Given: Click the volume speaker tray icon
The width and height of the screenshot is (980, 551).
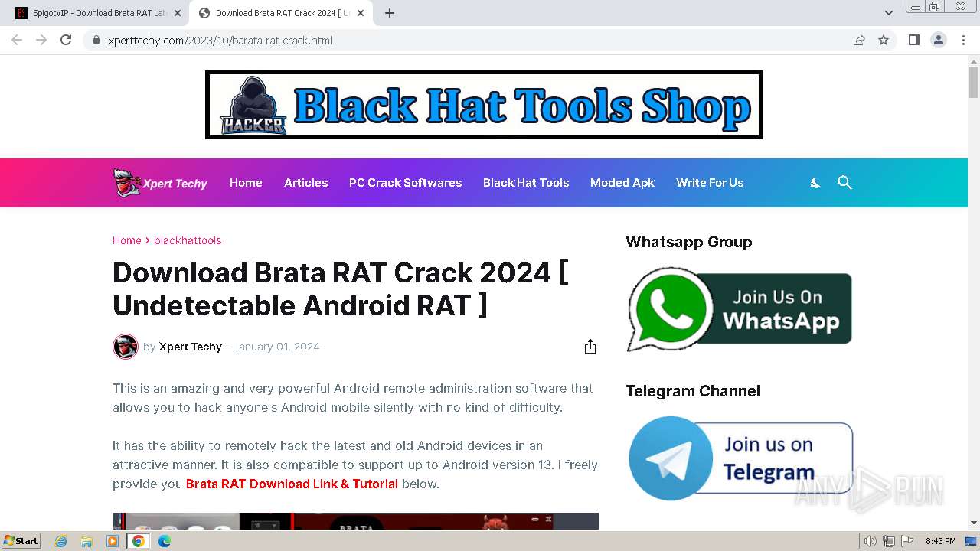Looking at the screenshot, I should (x=871, y=541).
